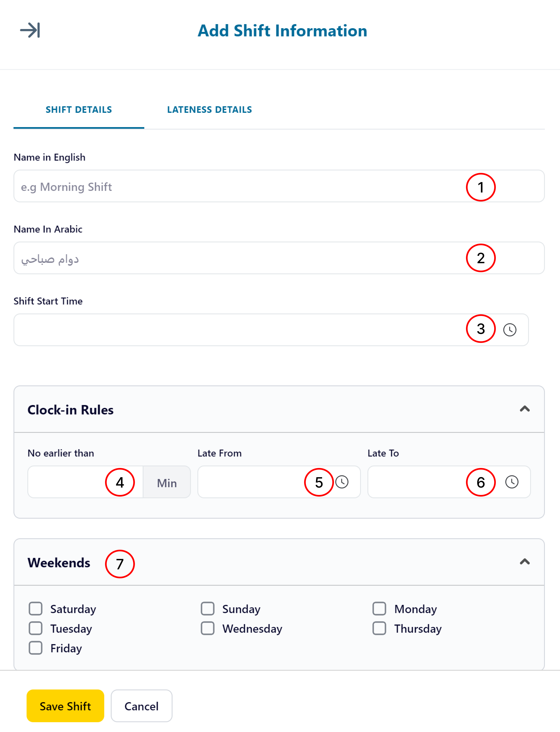Collapse the Weekends section chevron
The image size is (560, 732).
coord(525,562)
